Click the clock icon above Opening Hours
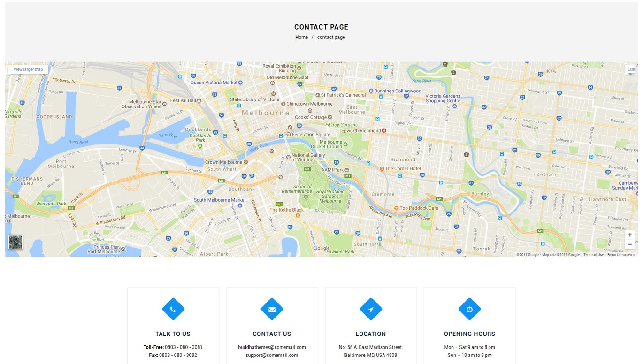This screenshot has height=364, width=643. pos(469,309)
